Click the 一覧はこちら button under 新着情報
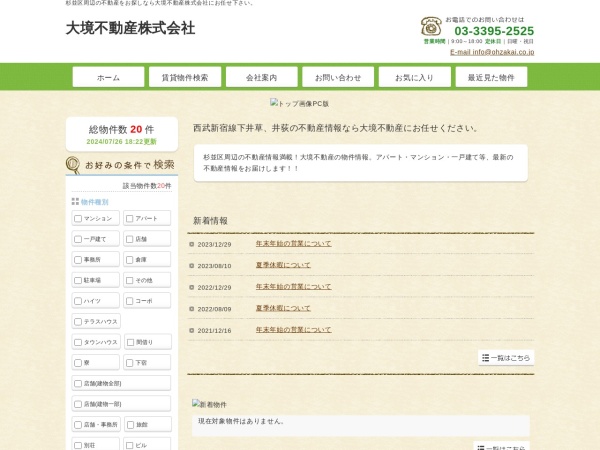Screen dimensions: 600x450 506,357
